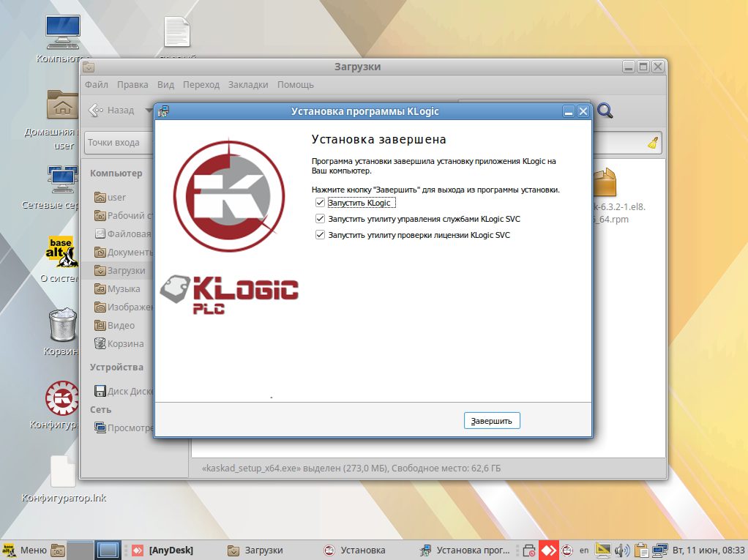Image resolution: width=748 pixels, height=560 pixels.
Task: Open the AnyDesk tray icon
Action: pyautogui.click(x=548, y=550)
